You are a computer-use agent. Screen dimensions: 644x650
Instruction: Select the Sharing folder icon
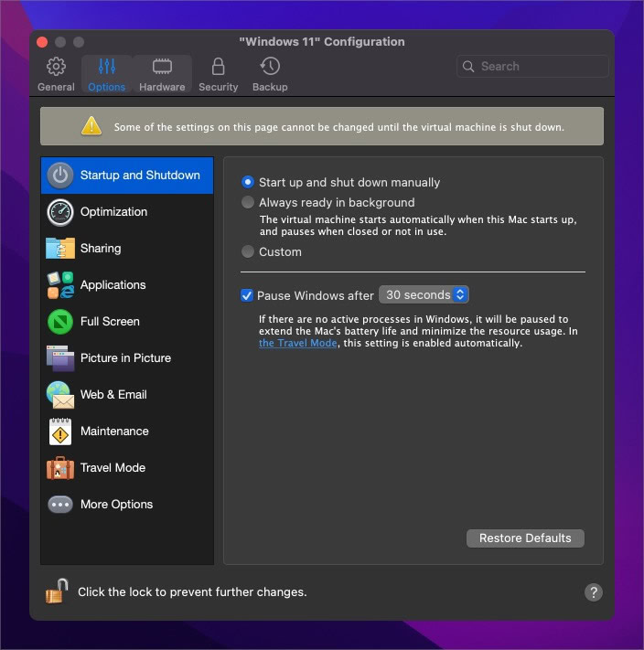(60, 249)
